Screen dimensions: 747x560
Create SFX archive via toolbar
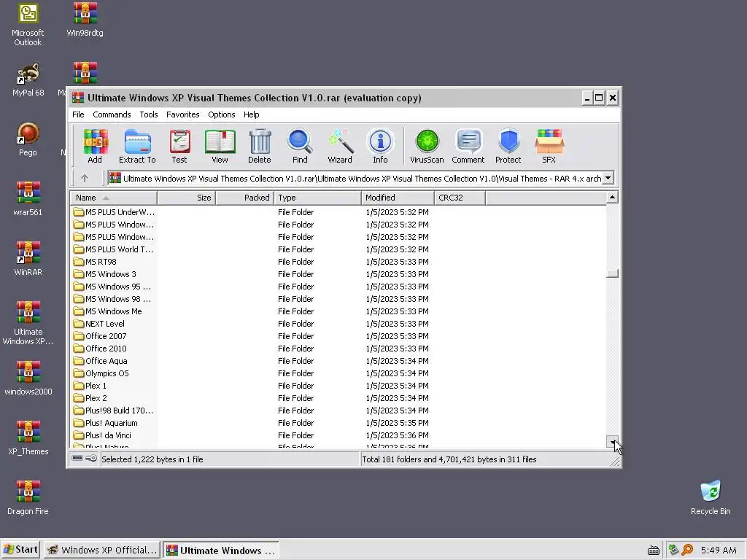point(549,146)
